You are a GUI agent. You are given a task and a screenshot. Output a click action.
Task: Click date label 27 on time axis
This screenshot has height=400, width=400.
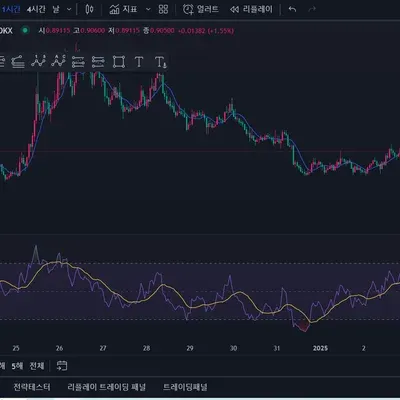(x=103, y=348)
